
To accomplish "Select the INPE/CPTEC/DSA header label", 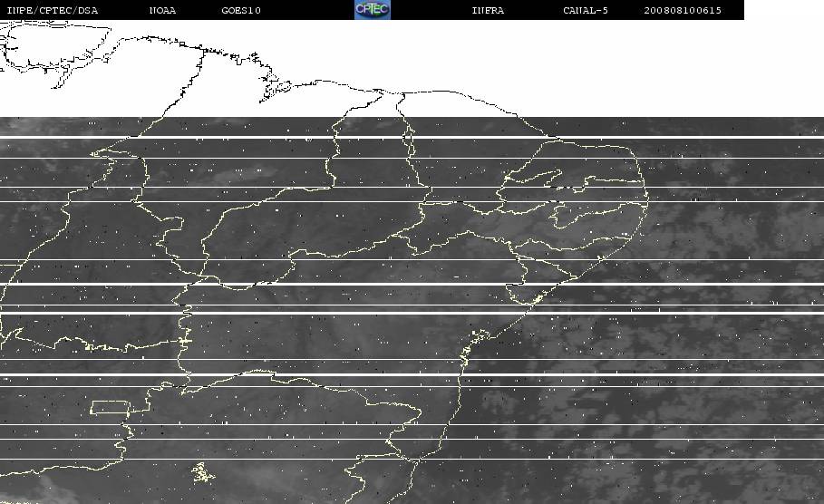I will [x=52, y=10].
